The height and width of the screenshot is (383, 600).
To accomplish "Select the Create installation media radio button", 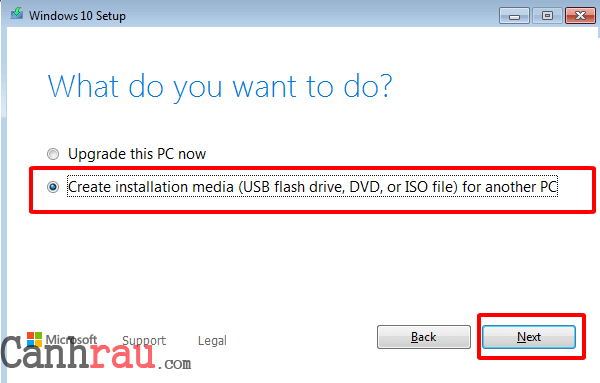I will coord(53,187).
